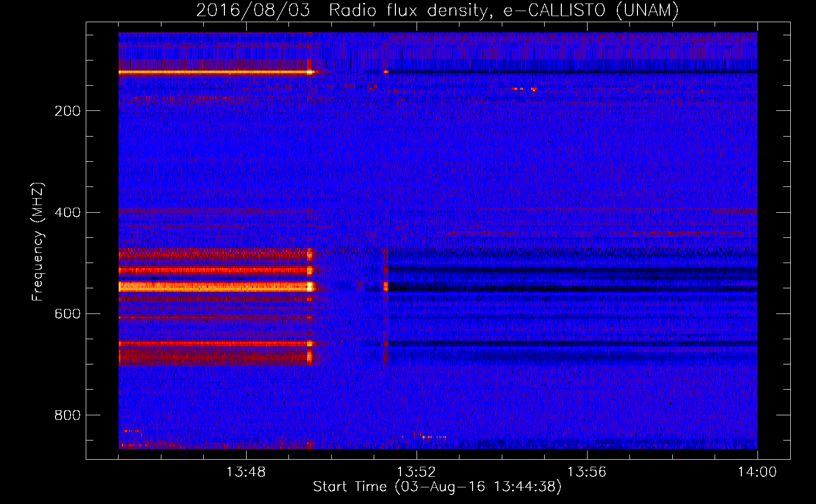Click the 200 frequency tick label
816x504 pixels.
pyautogui.click(x=68, y=111)
